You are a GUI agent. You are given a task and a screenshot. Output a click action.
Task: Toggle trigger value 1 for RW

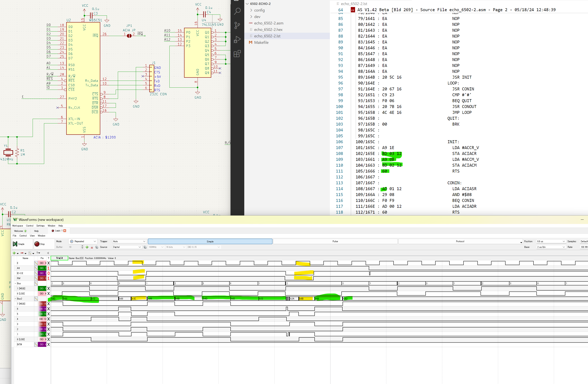coord(49,278)
